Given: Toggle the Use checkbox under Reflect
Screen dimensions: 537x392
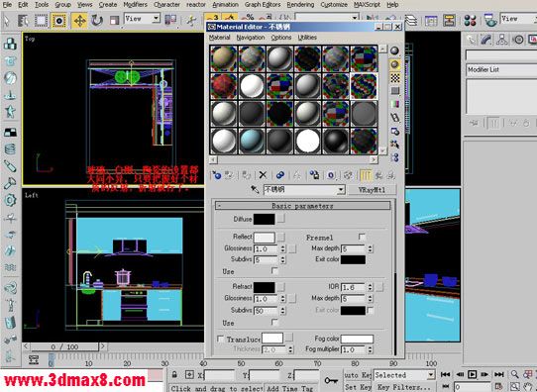Looking at the screenshot, I should pos(274,270).
